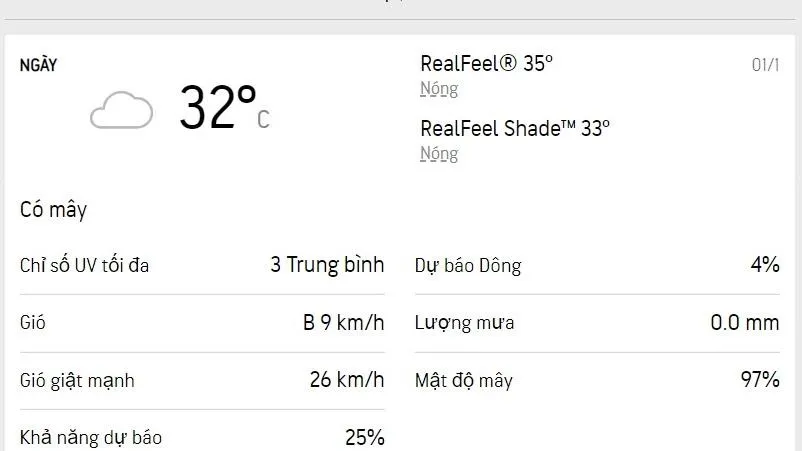
Task: Click the cloudy weather icon
Action: point(121,110)
